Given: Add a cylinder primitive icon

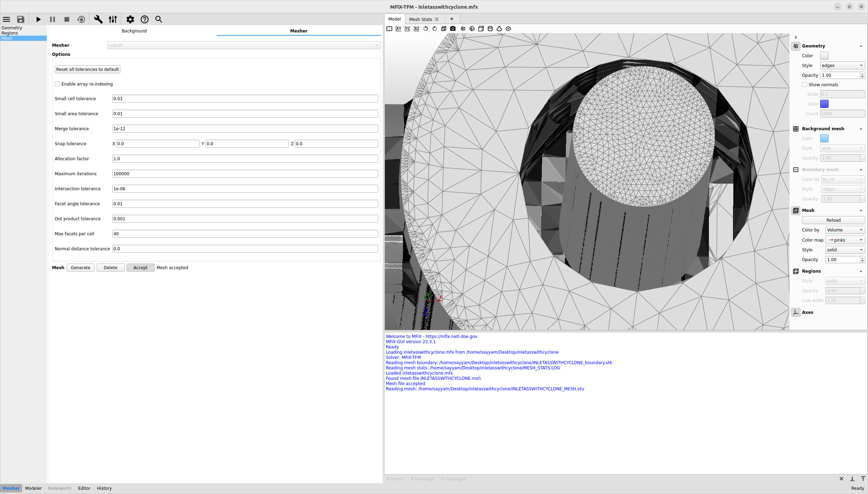Looking at the screenshot, I should [x=490, y=29].
